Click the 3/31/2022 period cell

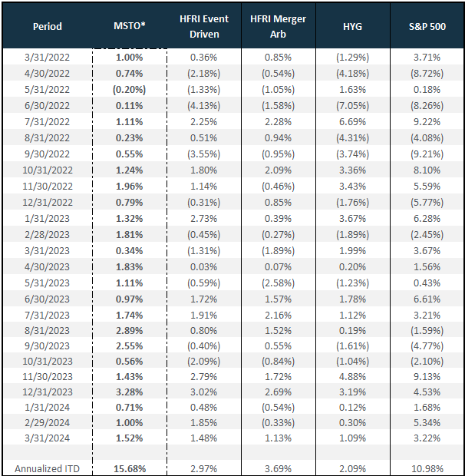click(x=47, y=58)
